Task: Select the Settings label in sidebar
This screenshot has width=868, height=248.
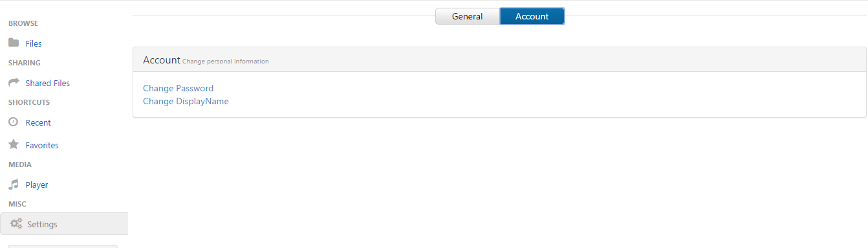Action: point(42,225)
